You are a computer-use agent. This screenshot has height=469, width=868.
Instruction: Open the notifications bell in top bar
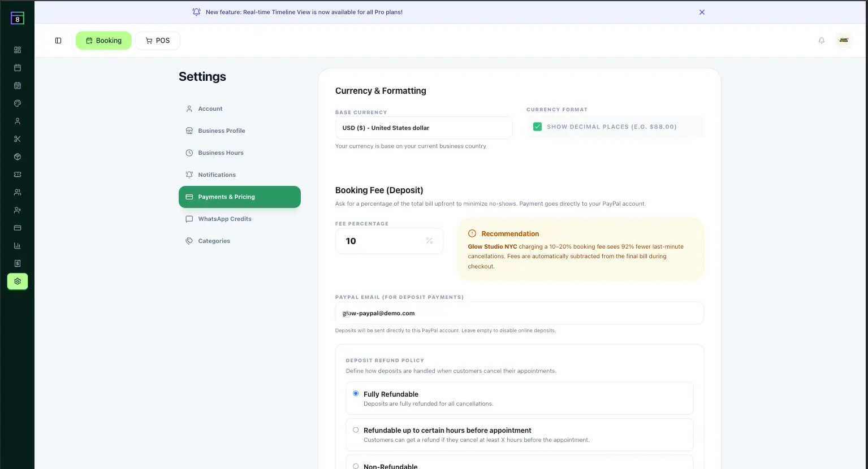pos(822,41)
